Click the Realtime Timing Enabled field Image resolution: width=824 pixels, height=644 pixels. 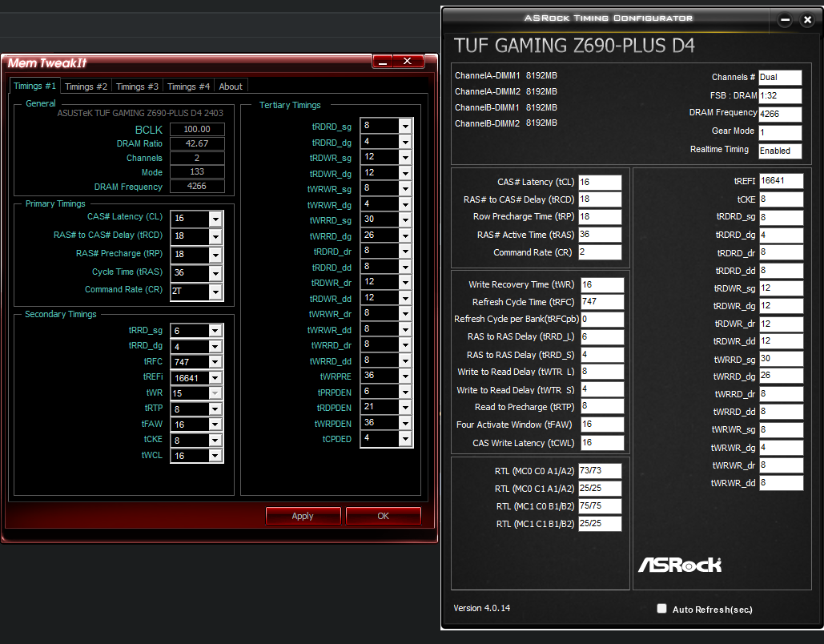click(780, 151)
